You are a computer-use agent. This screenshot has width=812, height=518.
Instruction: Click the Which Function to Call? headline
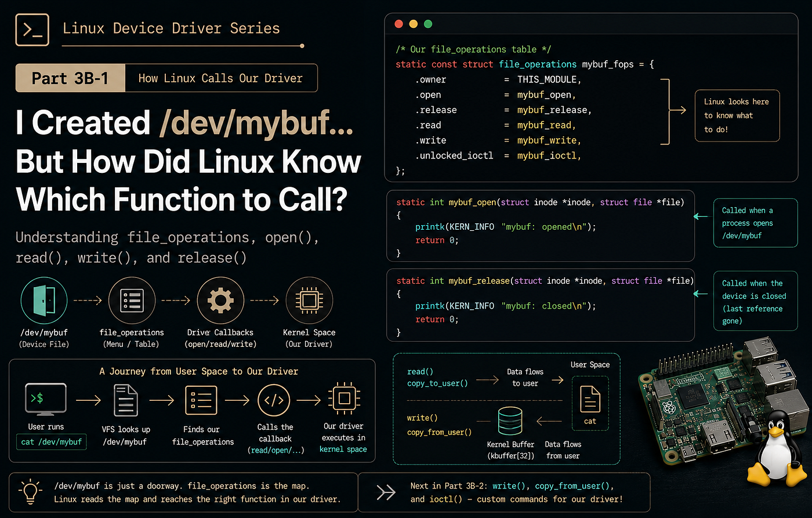182,199
